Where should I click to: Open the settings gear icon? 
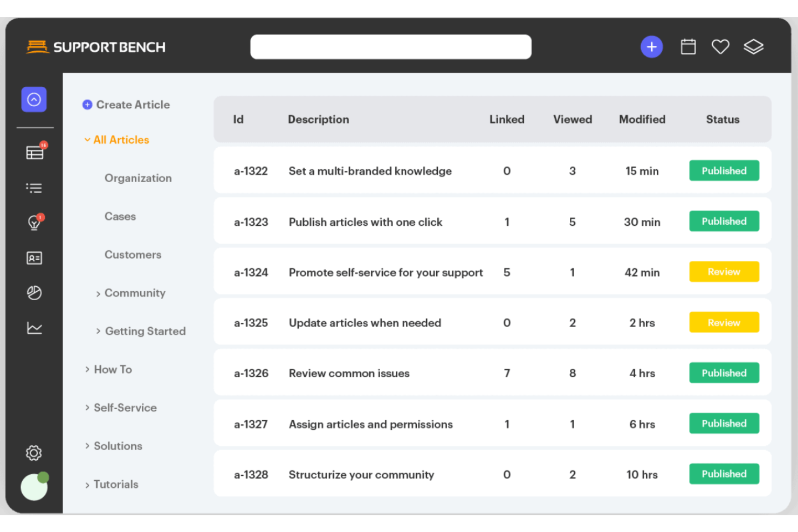point(33,453)
